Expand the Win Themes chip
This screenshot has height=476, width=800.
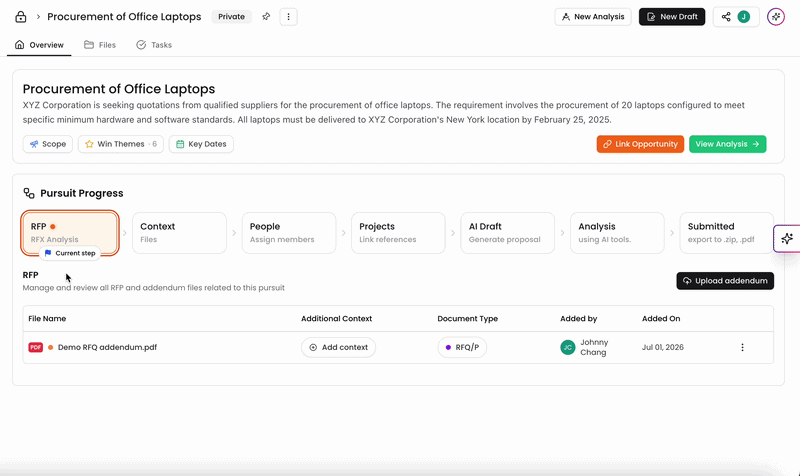pos(121,144)
